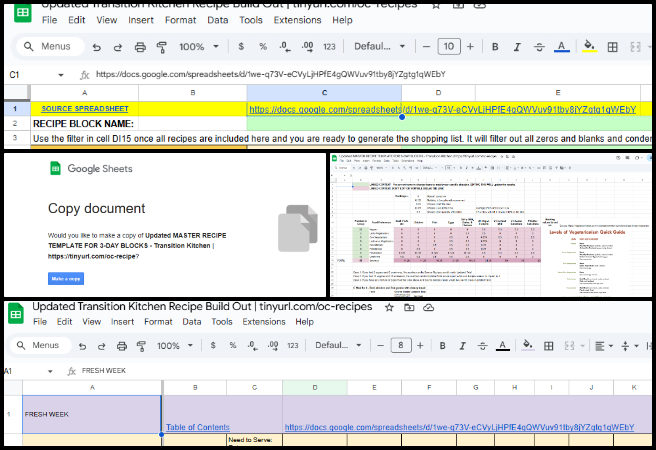
Task: Open Format menu in the top spreadsheet
Action: [x=180, y=20]
